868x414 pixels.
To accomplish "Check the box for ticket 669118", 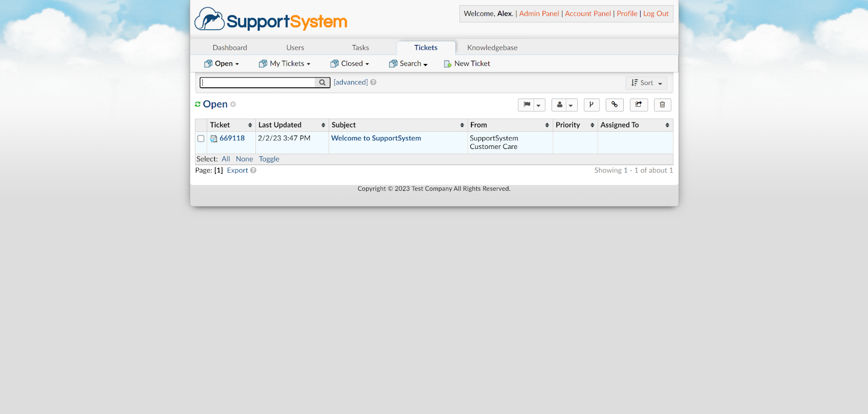I will pos(201,139).
